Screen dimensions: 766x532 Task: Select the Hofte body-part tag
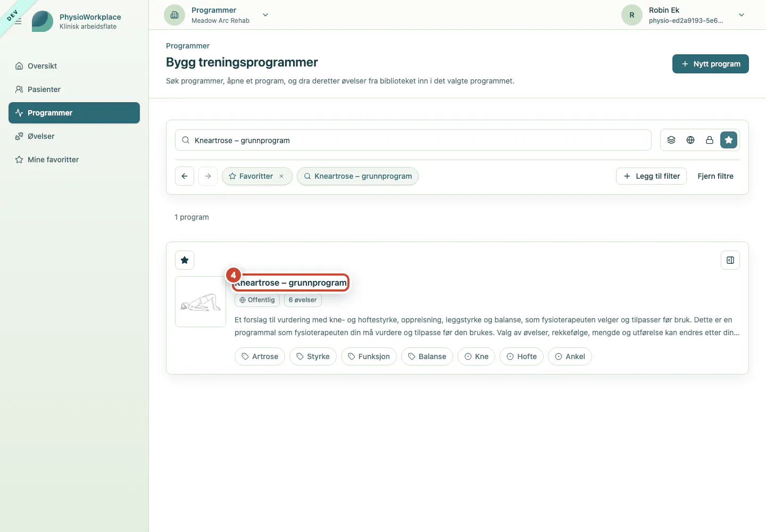click(x=522, y=356)
